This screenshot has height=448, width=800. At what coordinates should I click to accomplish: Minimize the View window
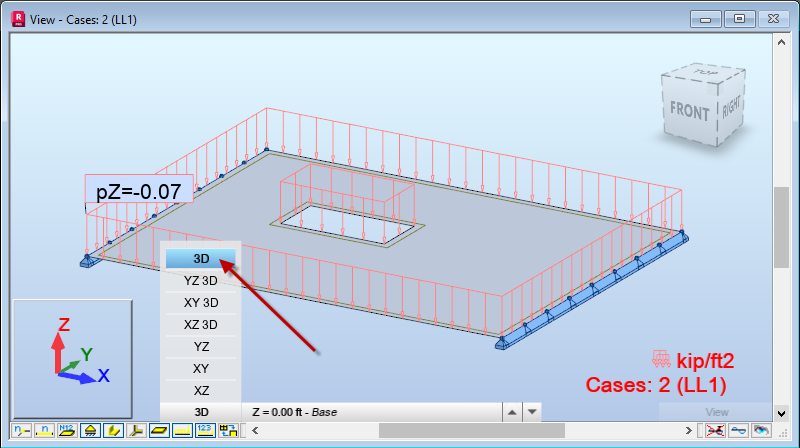tap(706, 19)
